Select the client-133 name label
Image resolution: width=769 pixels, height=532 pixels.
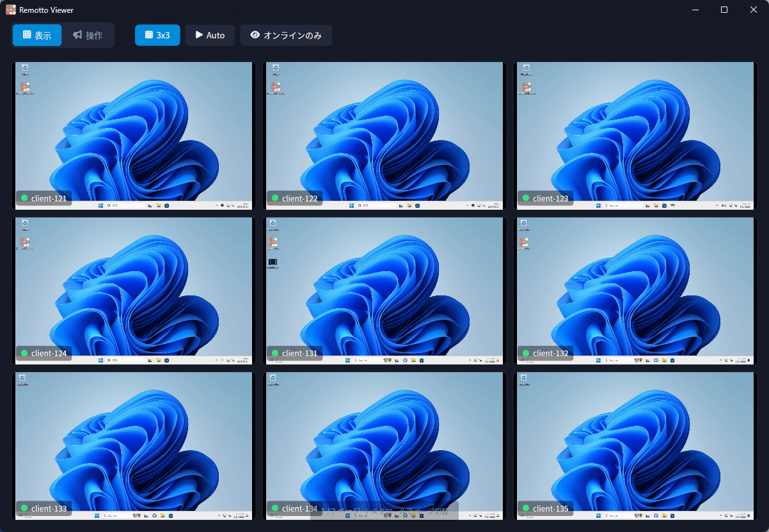49,509
